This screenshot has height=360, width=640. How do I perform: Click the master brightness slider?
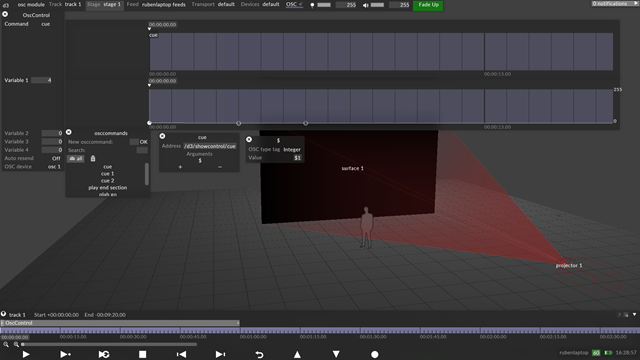click(x=324, y=5)
